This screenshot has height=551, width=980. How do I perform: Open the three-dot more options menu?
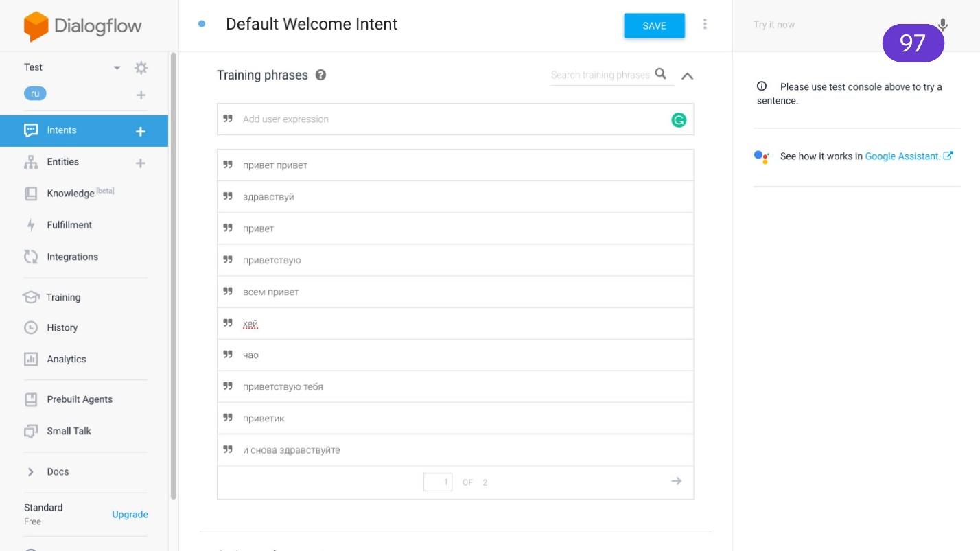point(705,25)
